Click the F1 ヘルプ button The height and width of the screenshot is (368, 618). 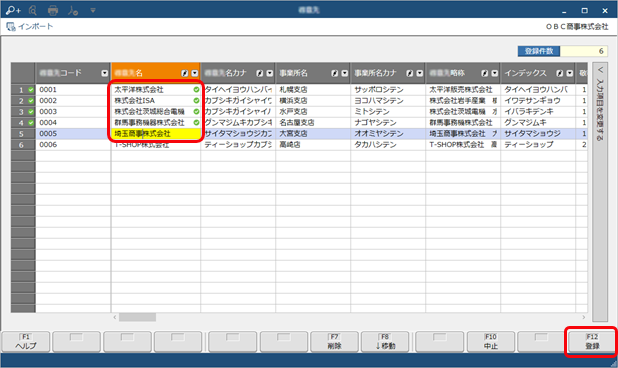[x=26, y=342]
